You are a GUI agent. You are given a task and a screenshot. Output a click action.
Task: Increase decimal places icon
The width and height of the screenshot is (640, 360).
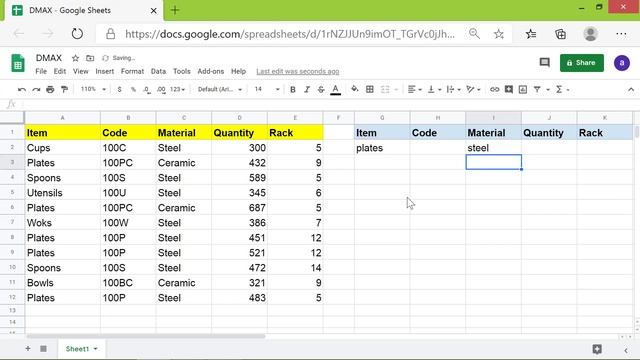click(161, 89)
